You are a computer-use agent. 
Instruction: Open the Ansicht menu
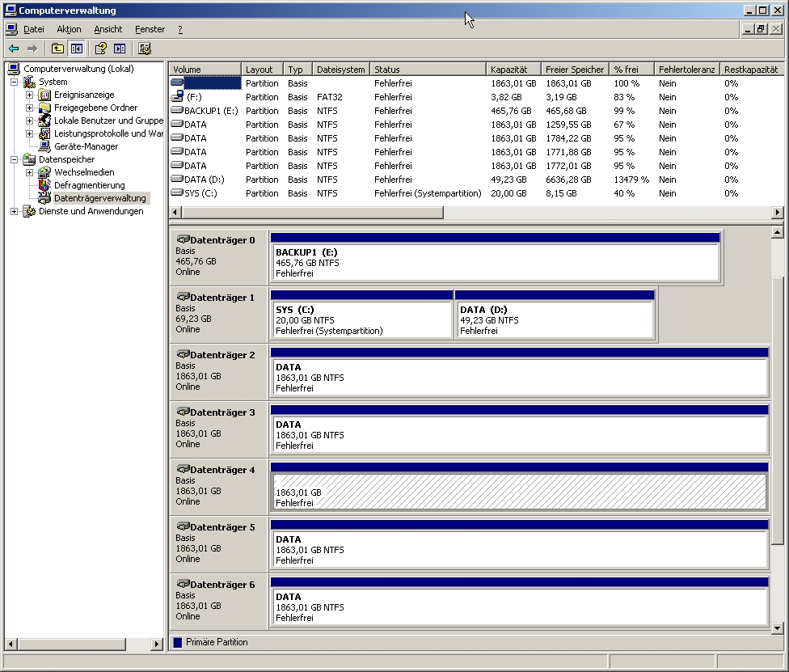[108, 29]
